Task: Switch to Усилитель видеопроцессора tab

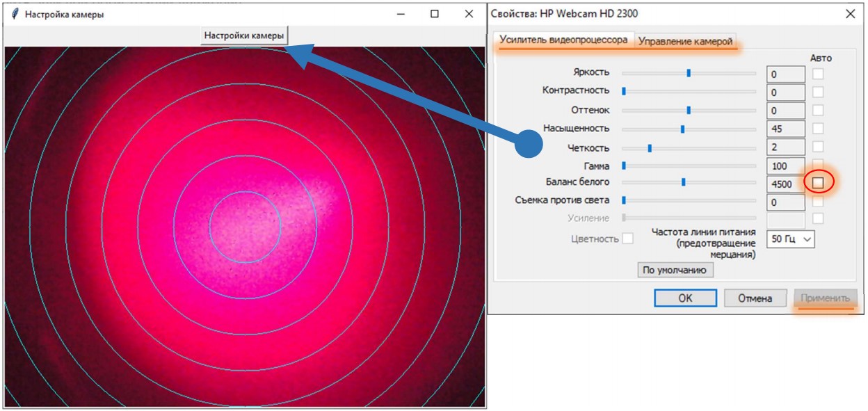Action: (x=563, y=40)
